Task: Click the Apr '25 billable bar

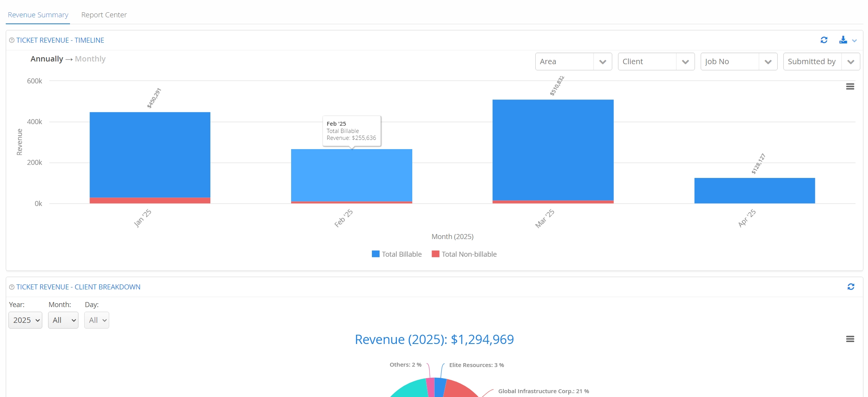Action: [x=755, y=191]
